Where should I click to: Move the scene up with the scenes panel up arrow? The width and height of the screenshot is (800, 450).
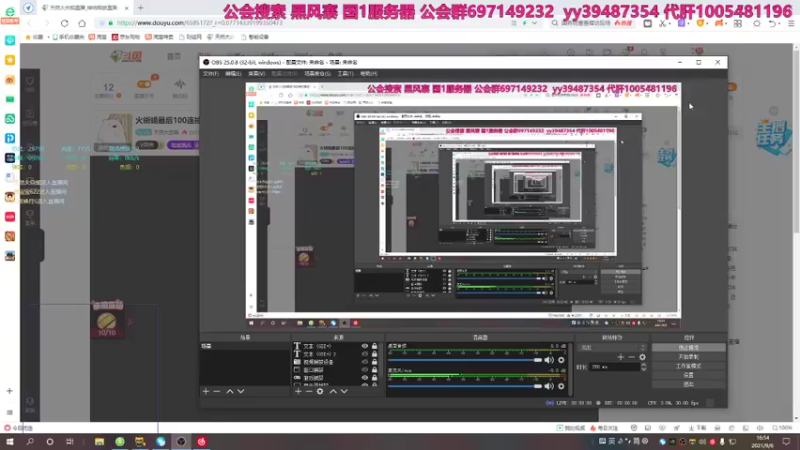[x=230, y=391]
